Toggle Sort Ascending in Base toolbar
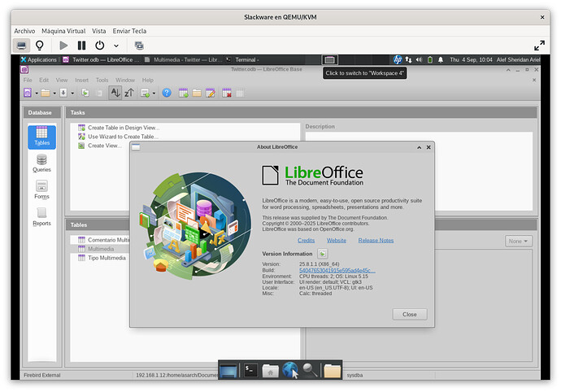This screenshot has width=561, height=392. coord(115,93)
